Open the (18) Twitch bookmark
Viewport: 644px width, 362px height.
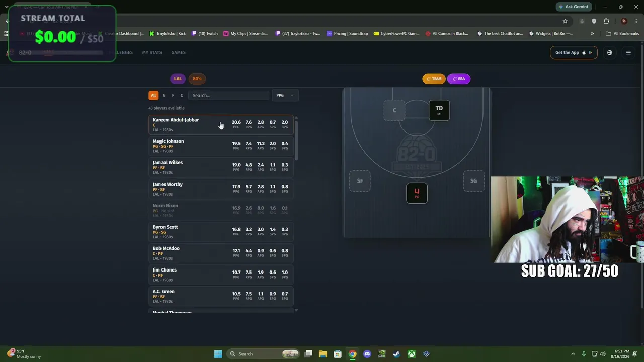[x=204, y=34]
